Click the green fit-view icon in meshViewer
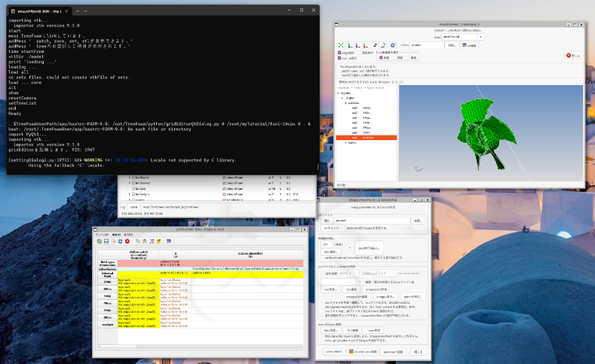This screenshot has width=595, height=364. [341, 45]
